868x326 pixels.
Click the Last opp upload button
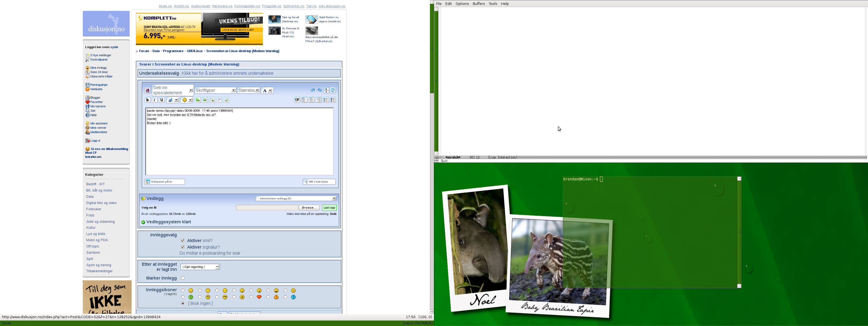click(329, 208)
